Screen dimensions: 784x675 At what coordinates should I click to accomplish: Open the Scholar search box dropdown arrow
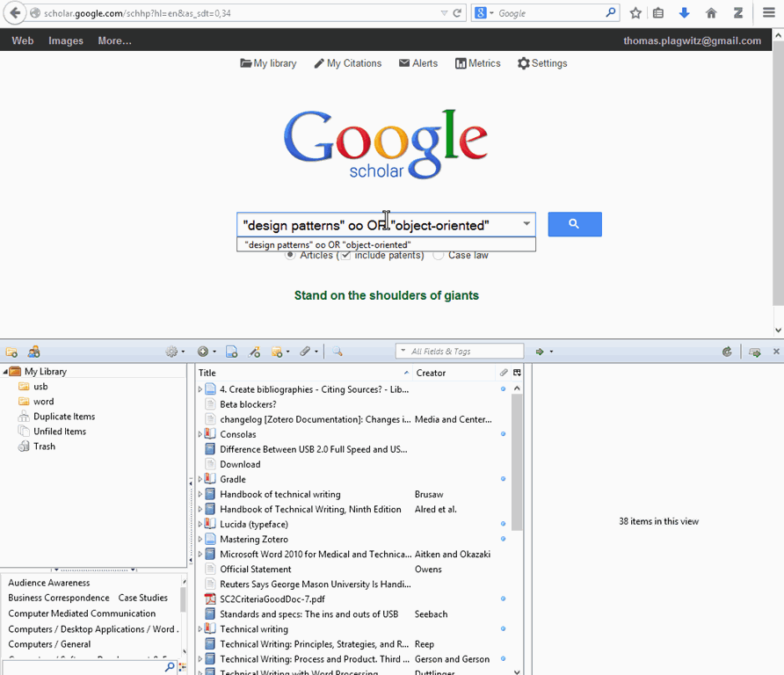click(x=526, y=224)
